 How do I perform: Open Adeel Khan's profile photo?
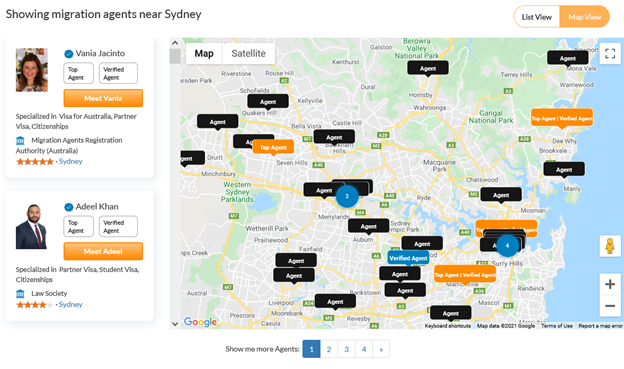point(31,226)
